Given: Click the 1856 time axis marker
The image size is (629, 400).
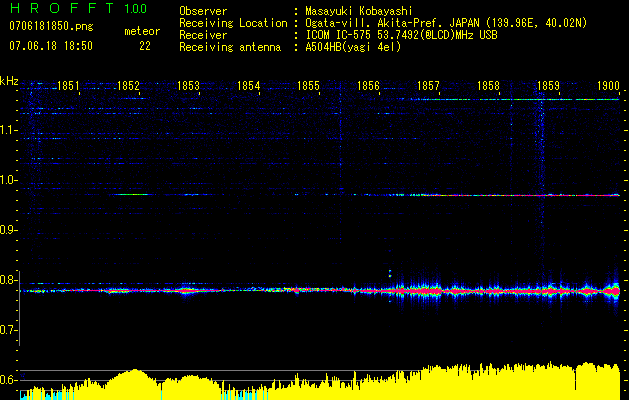Looking at the screenshot, I should [x=368, y=86].
